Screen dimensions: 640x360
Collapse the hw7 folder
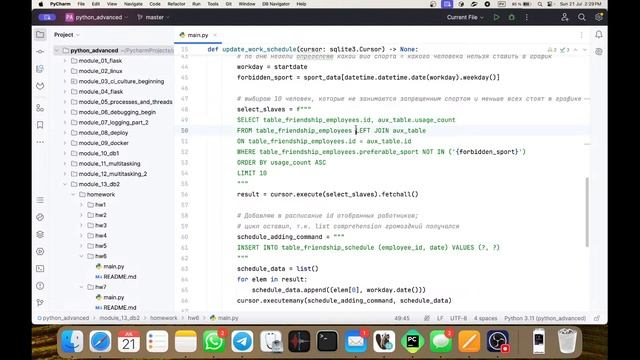coord(81,287)
